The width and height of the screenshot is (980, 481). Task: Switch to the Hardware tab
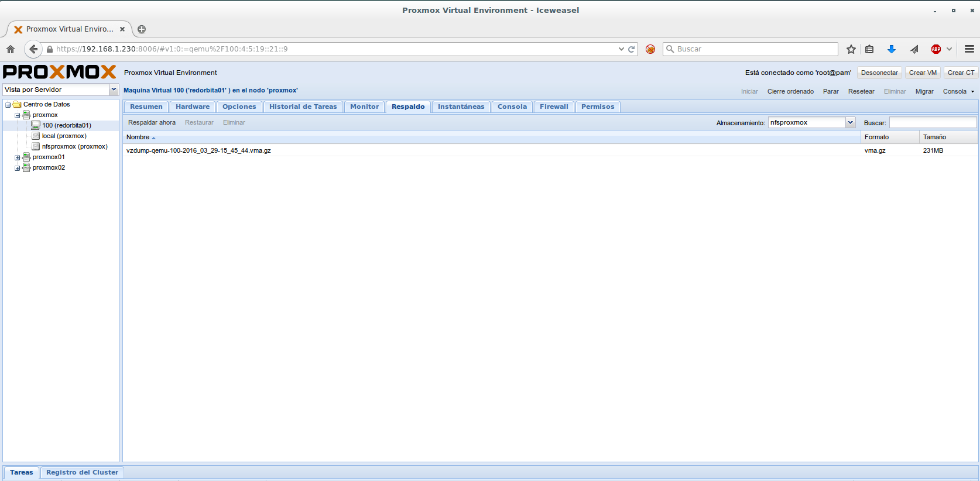click(x=193, y=106)
